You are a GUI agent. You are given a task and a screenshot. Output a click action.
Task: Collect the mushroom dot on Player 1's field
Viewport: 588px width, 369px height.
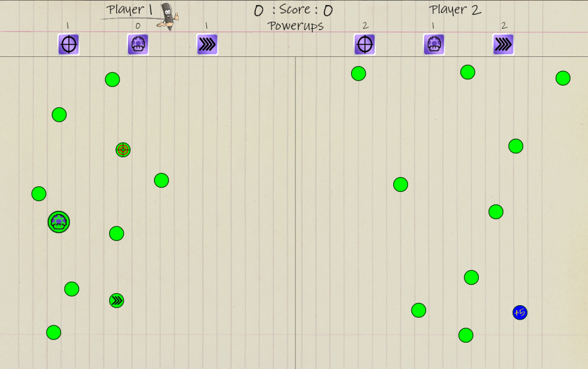(x=59, y=222)
